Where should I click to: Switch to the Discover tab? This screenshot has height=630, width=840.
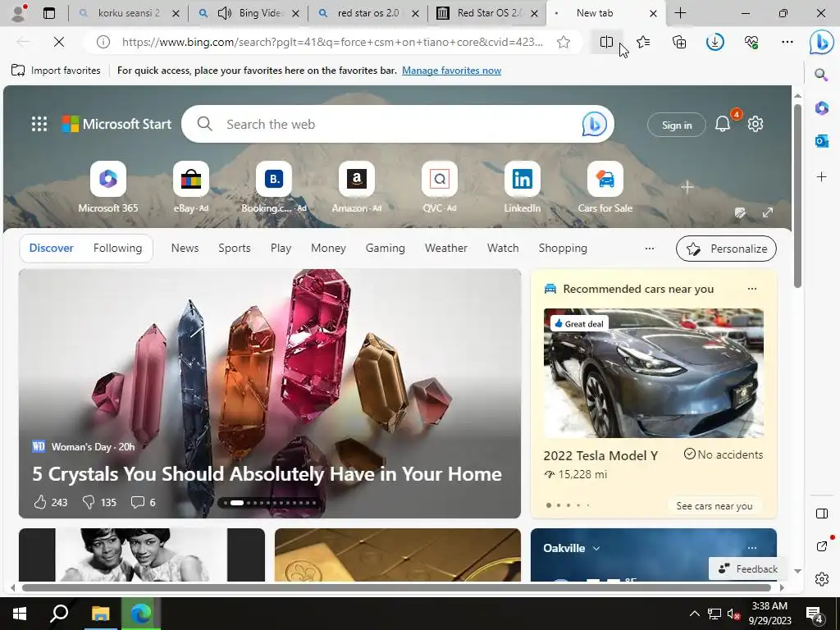[52, 248]
